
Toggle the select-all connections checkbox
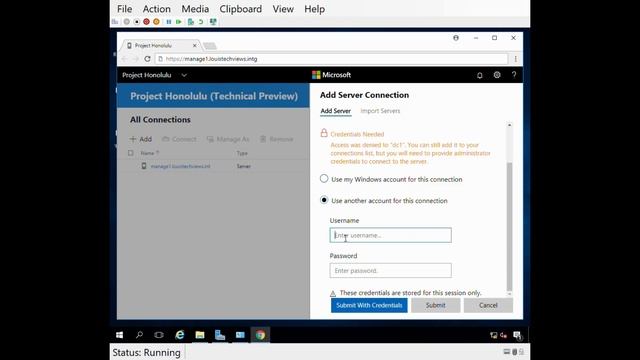[131, 153]
